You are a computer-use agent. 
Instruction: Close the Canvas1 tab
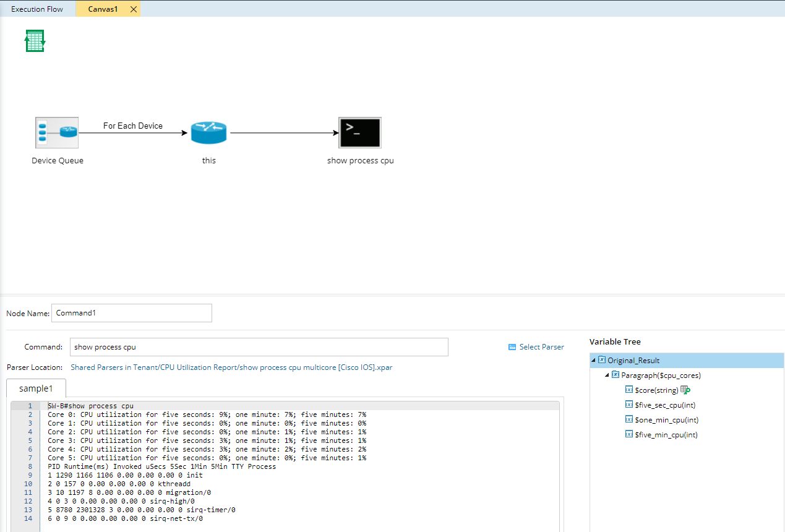pos(133,9)
